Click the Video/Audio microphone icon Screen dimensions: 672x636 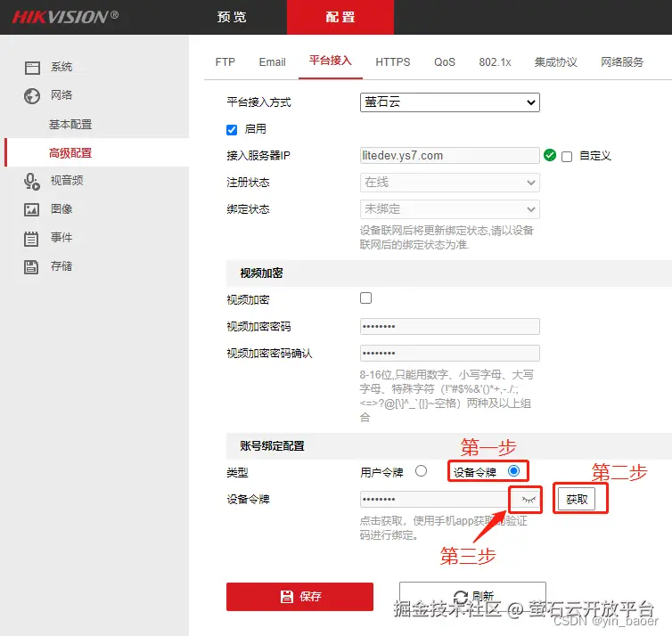coord(32,181)
